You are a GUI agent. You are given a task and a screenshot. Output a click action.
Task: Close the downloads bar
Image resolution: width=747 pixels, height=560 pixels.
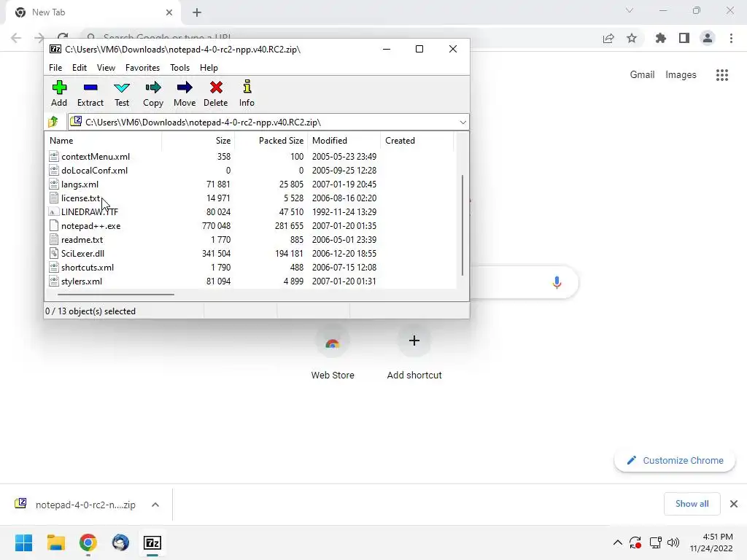734,504
